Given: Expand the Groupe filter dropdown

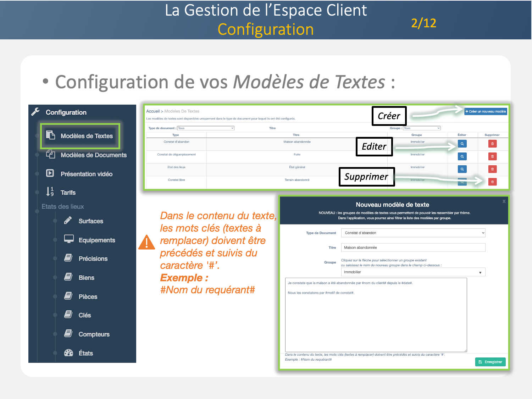Looking at the screenshot, I should tap(422, 128).
